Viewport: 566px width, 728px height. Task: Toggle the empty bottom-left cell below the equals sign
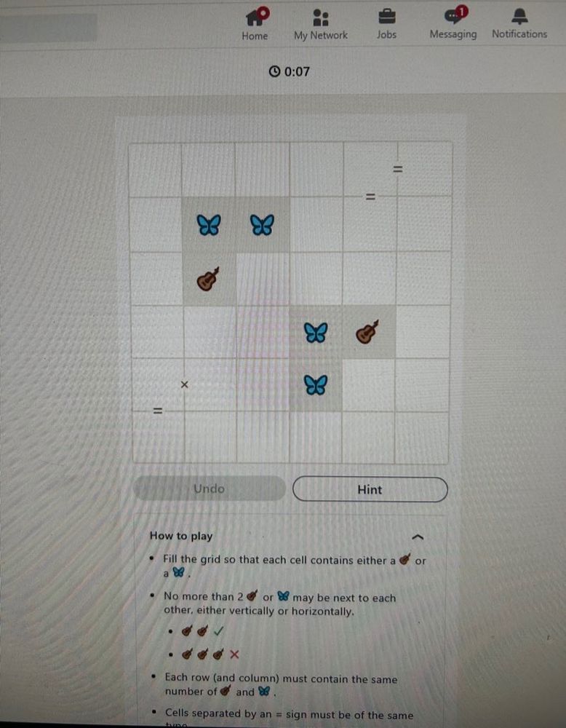pos(158,437)
